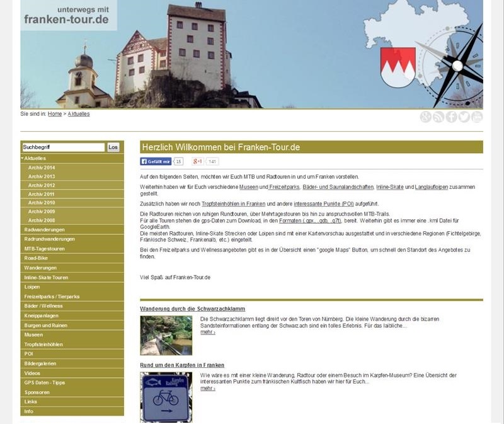Open the RSS feed icon
This screenshot has width=504, height=424.
coord(438,117)
